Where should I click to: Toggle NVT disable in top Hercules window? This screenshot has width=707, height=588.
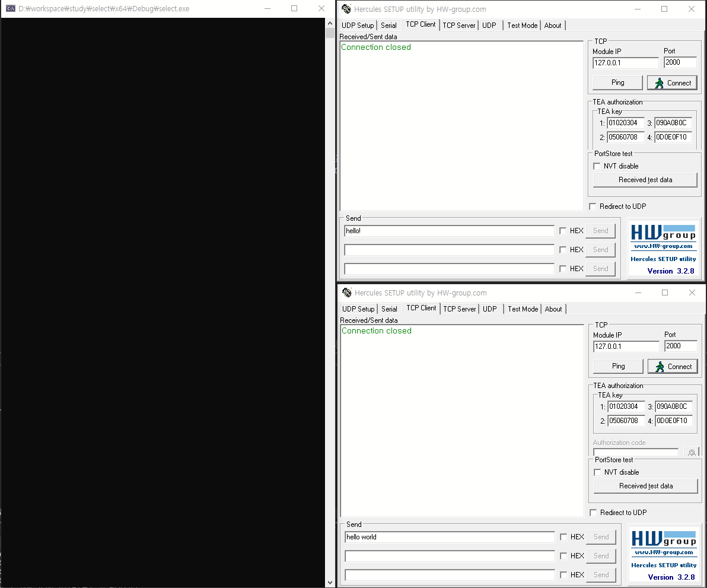click(x=597, y=166)
